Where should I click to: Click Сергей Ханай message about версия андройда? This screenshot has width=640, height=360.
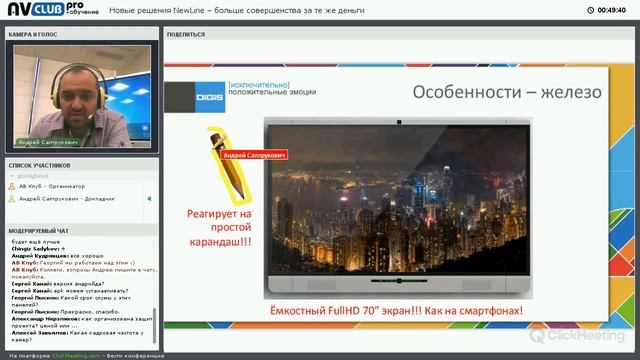point(58,284)
